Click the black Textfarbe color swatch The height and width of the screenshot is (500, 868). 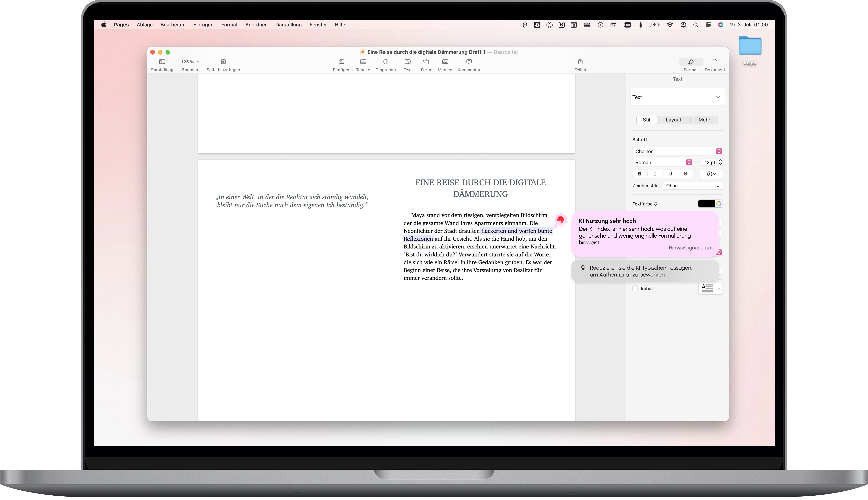706,204
